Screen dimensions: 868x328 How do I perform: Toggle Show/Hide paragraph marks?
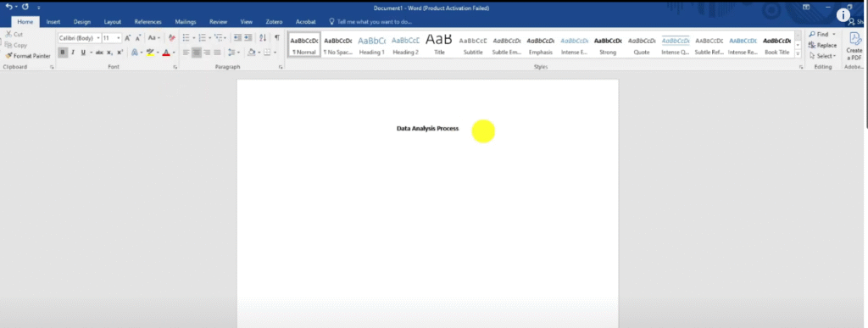point(277,37)
